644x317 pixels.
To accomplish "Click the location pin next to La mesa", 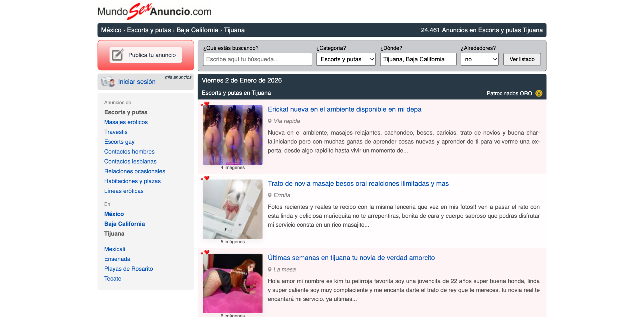I will 270,269.
